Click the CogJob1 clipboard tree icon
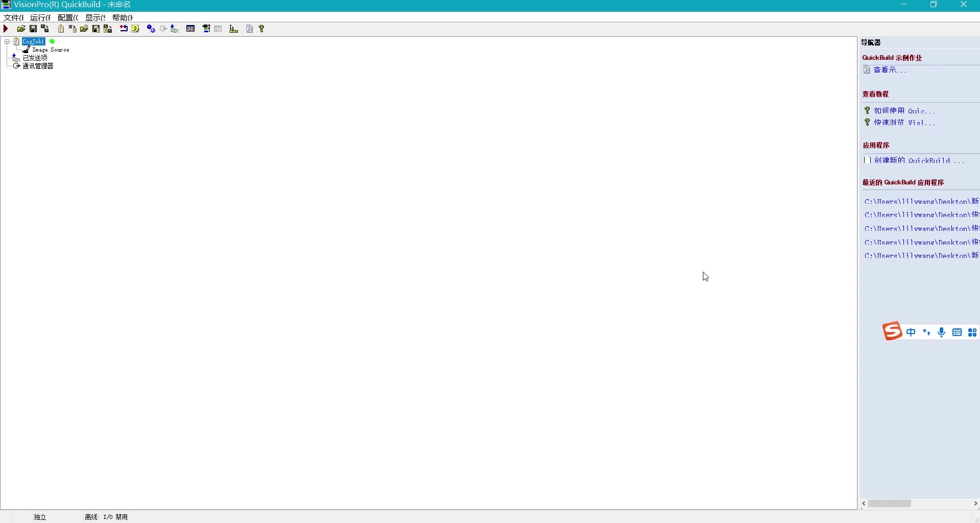Viewport: 980px width, 523px height. [17, 42]
